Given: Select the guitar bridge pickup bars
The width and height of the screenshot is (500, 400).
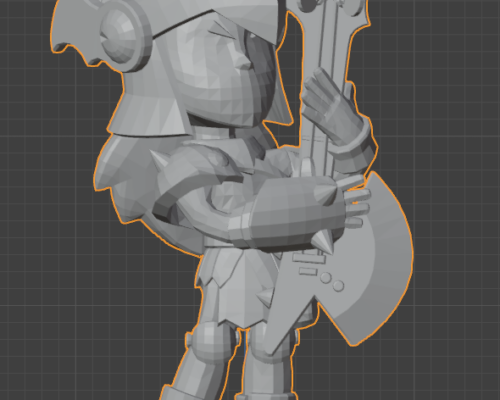Looking at the screenshot, I should click(308, 262).
